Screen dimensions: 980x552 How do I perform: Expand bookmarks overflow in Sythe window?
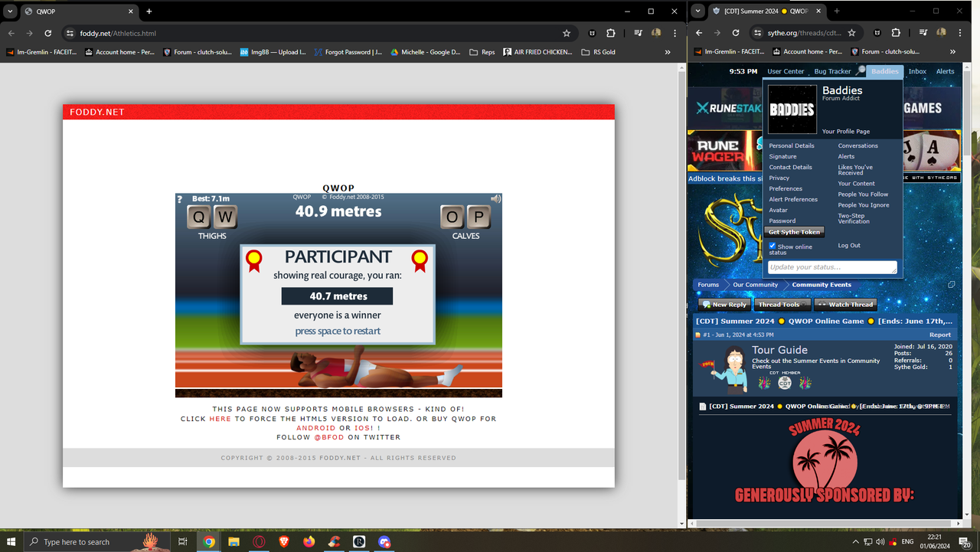(952, 52)
